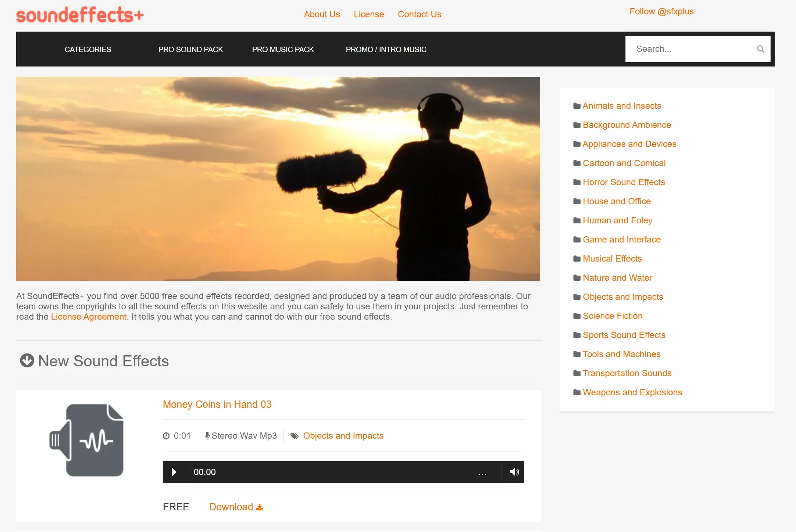This screenshot has height=532, width=796.
Task: Open the License Agreement link
Action: tap(89, 317)
